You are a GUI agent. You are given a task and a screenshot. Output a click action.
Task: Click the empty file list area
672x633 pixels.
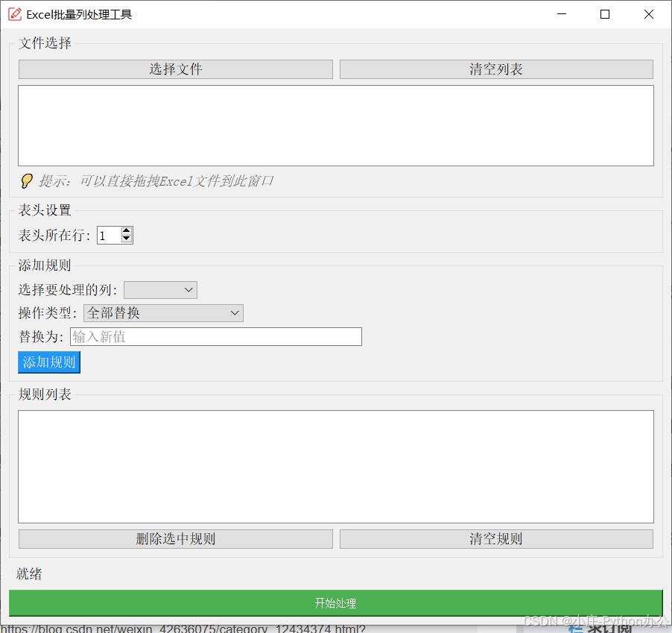(335, 125)
